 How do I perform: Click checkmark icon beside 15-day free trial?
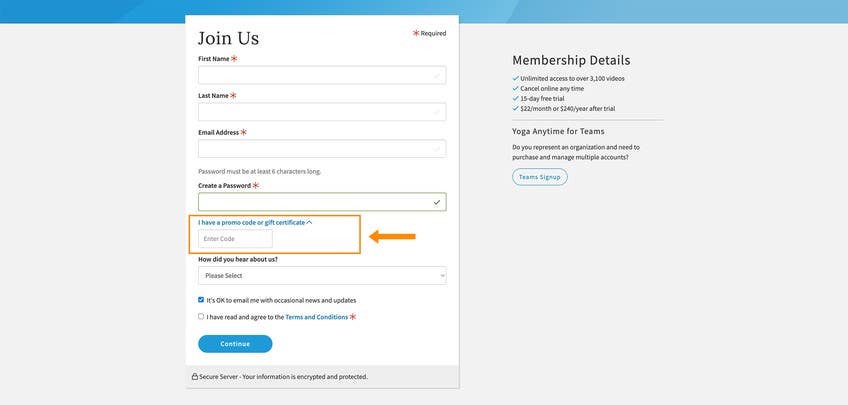tap(515, 98)
